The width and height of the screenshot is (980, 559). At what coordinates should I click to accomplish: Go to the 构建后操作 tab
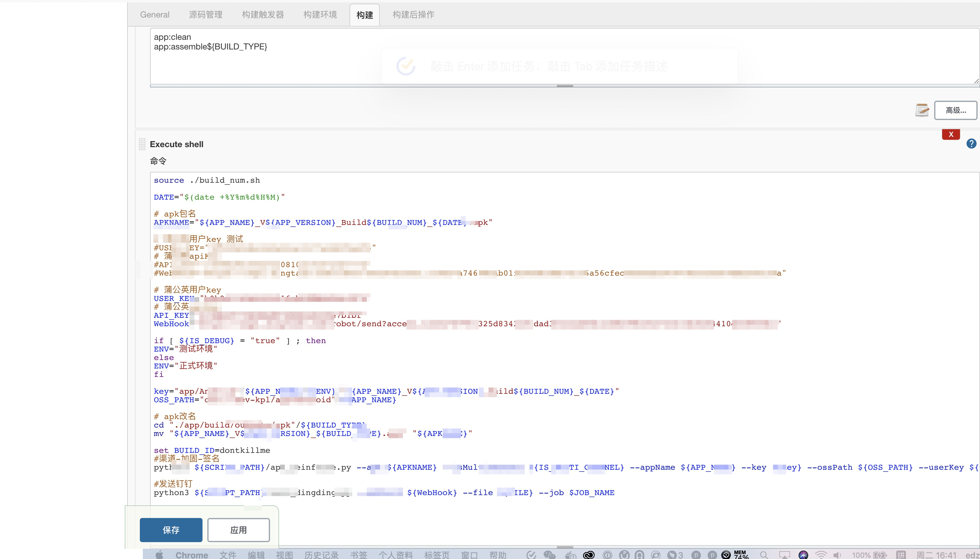414,14
